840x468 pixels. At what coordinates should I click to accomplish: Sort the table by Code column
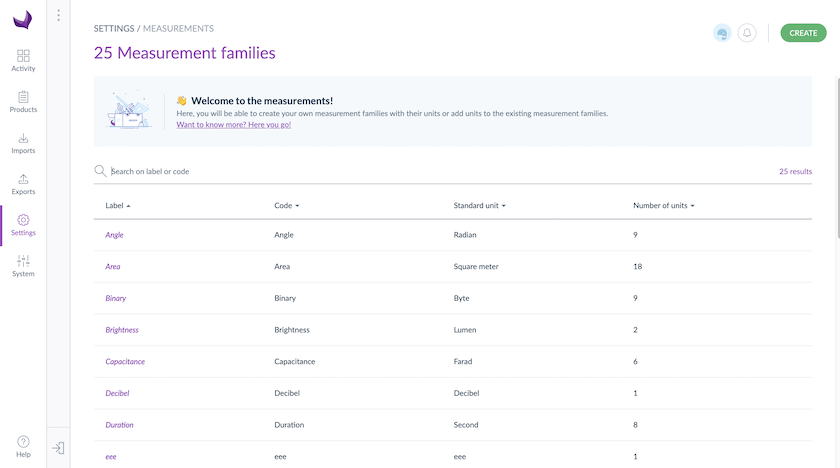coord(287,206)
